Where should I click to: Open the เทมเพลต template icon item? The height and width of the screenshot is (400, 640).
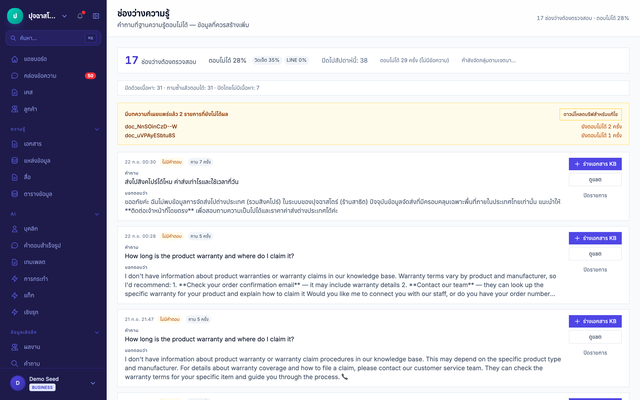[15, 262]
